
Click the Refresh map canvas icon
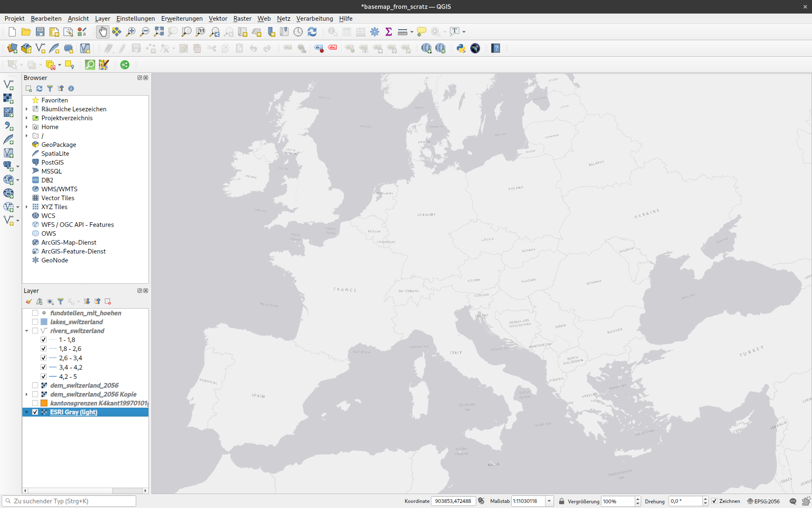(312, 32)
